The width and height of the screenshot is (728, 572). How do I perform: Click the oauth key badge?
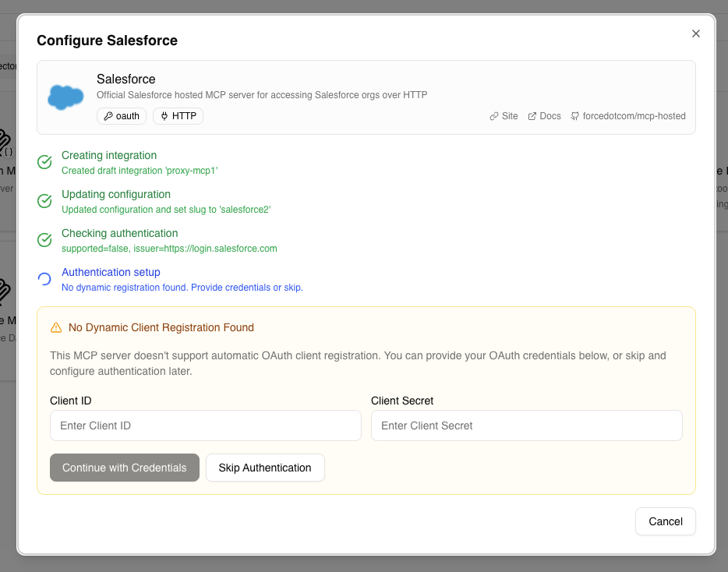(x=122, y=116)
